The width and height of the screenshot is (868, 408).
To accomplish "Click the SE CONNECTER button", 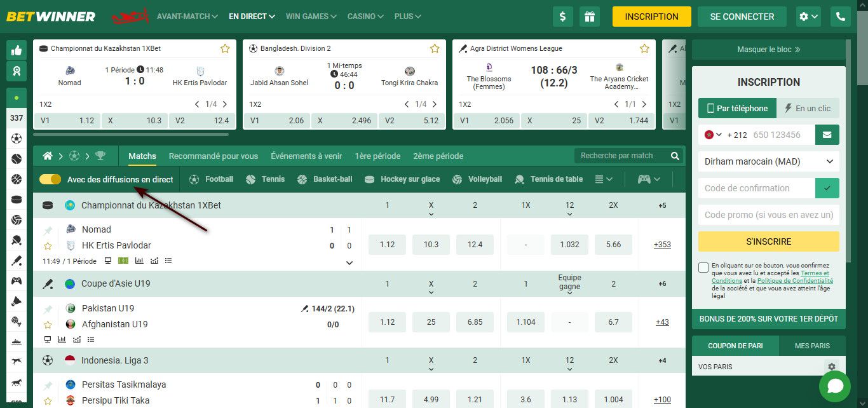I will point(742,17).
